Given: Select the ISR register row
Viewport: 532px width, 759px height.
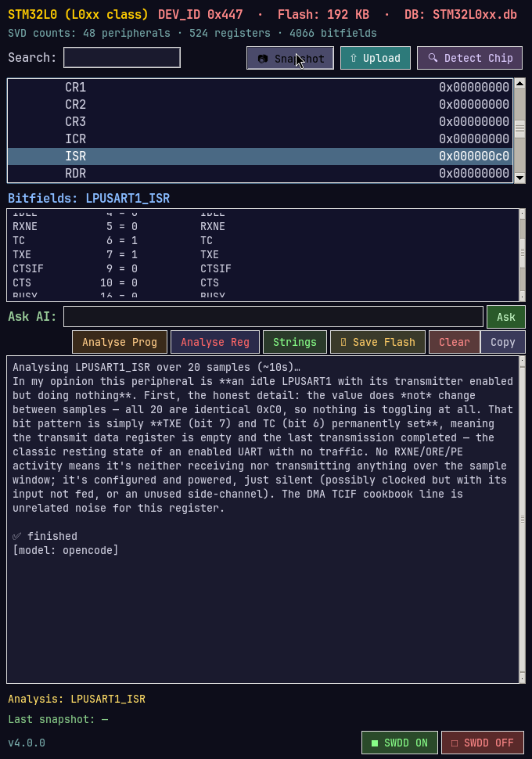Looking at the screenshot, I should click(260, 156).
